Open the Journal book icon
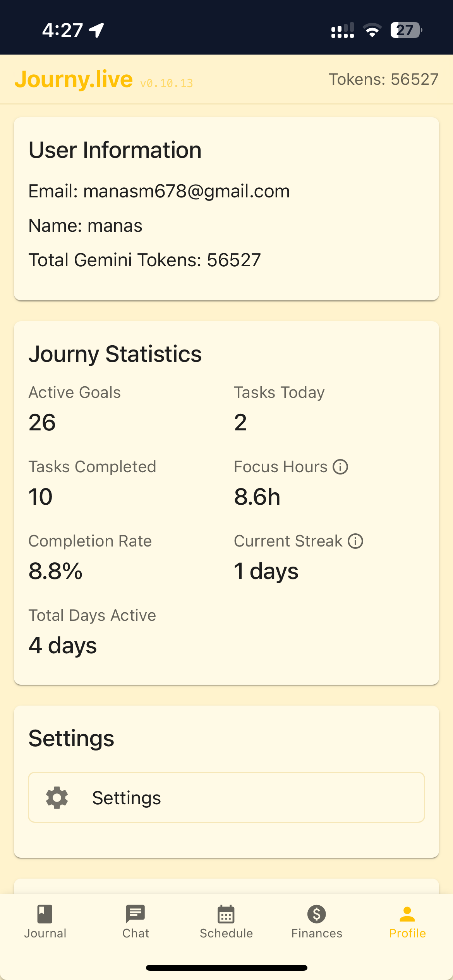Image resolution: width=453 pixels, height=980 pixels. click(45, 914)
